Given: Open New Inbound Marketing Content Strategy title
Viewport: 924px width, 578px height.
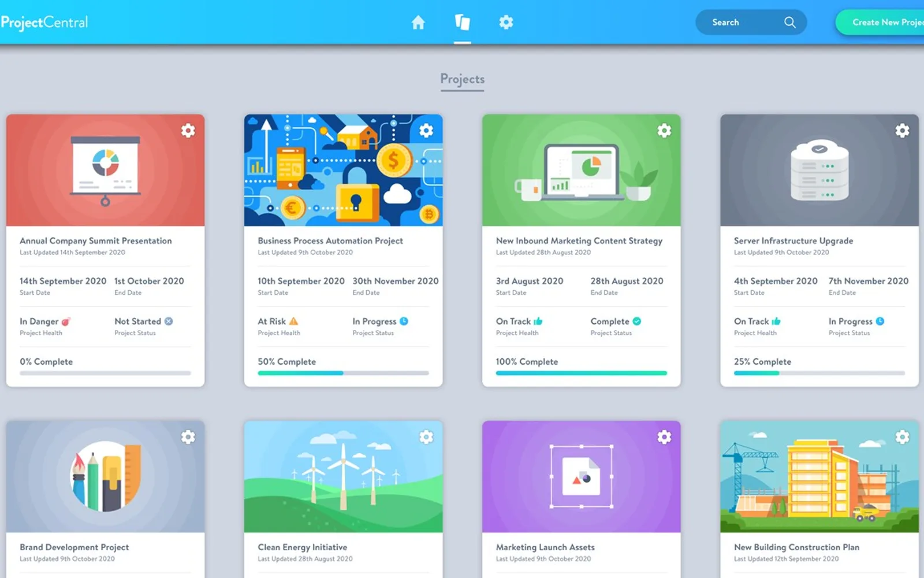Looking at the screenshot, I should point(579,241).
